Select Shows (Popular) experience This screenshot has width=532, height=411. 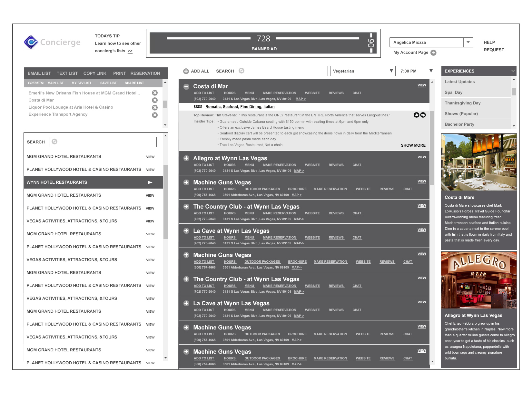[476, 114]
